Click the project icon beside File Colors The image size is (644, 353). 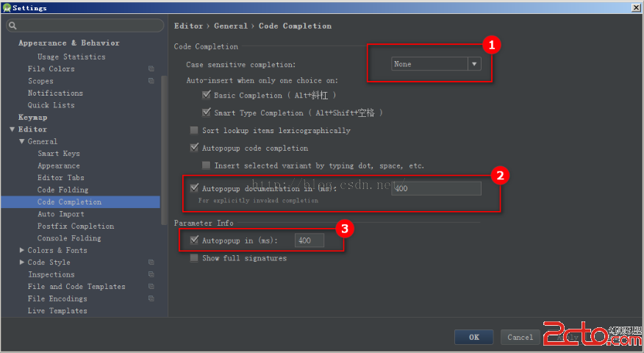(151, 69)
